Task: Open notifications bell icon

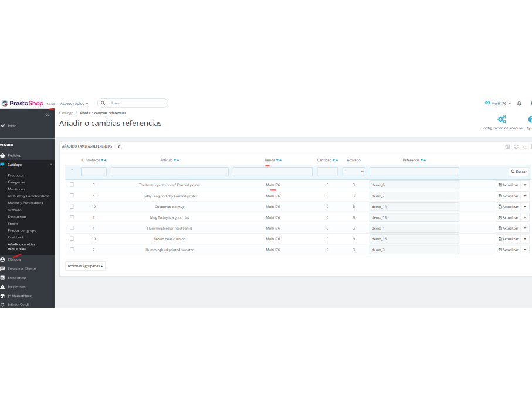Action: click(x=519, y=103)
